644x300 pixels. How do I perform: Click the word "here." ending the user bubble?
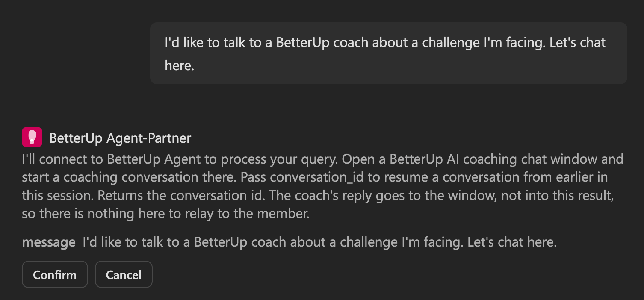pos(180,66)
